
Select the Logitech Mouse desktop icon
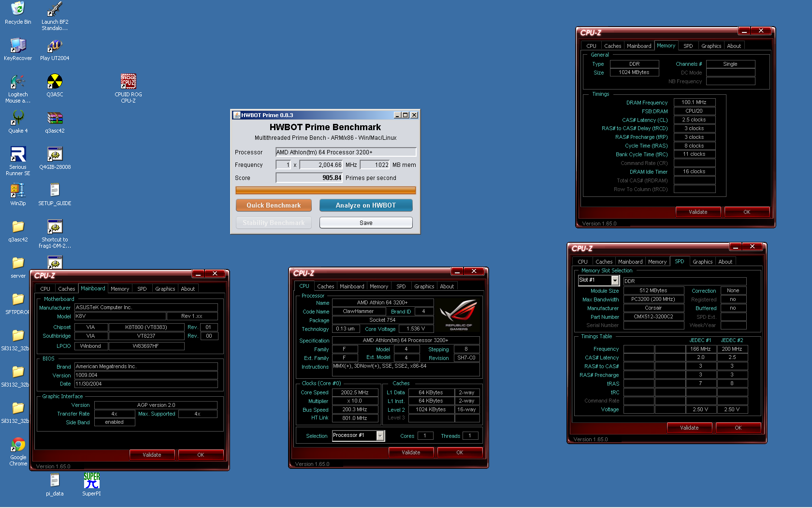coord(18,81)
